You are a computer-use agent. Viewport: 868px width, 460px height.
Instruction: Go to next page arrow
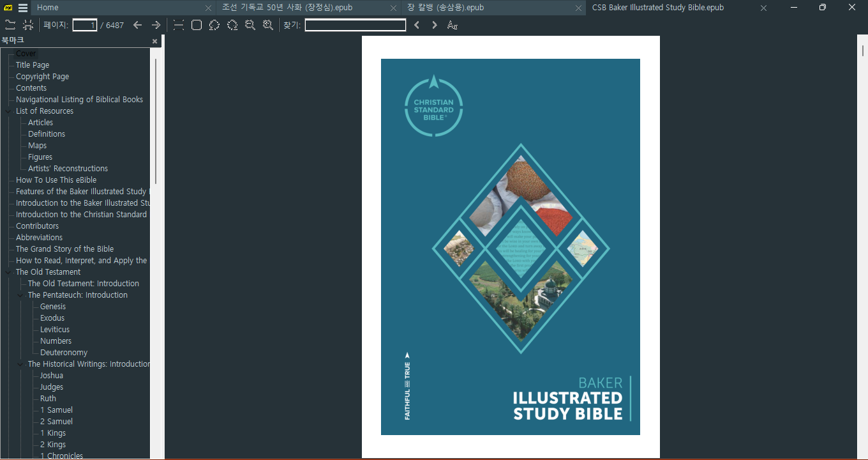156,25
